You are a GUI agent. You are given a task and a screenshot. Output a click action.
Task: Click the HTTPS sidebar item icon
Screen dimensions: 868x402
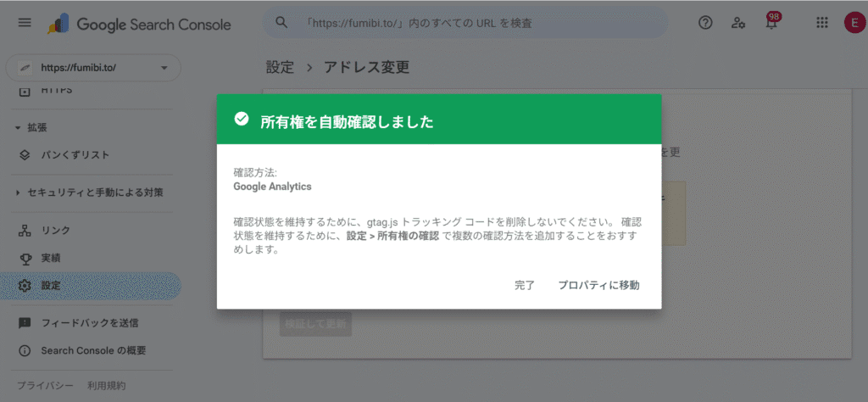click(x=25, y=90)
